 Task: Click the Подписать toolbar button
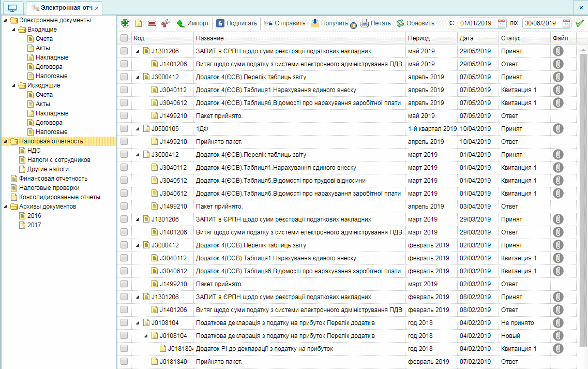(237, 23)
